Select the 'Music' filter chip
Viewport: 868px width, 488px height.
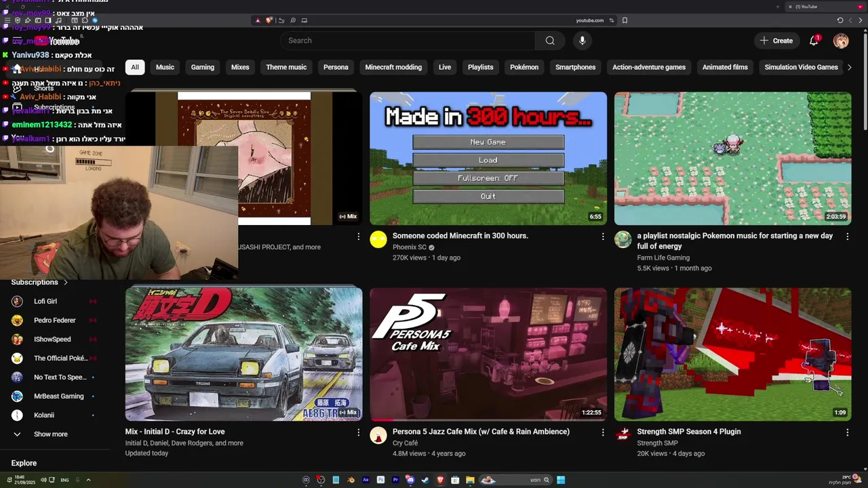[165, 67]
